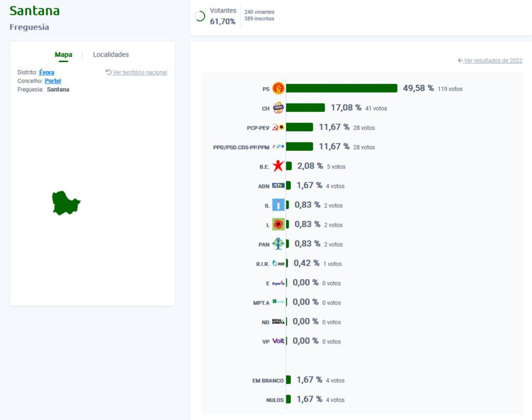The image size is (532, 420).
Task: Click the ADN party logo
Action: (x=278, y=186)
